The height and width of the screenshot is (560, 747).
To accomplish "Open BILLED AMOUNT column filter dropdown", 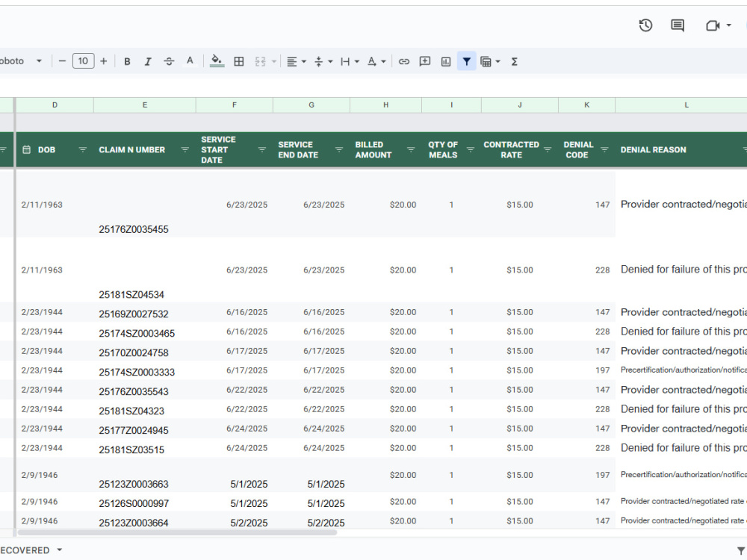I will [x=411, y=149].
